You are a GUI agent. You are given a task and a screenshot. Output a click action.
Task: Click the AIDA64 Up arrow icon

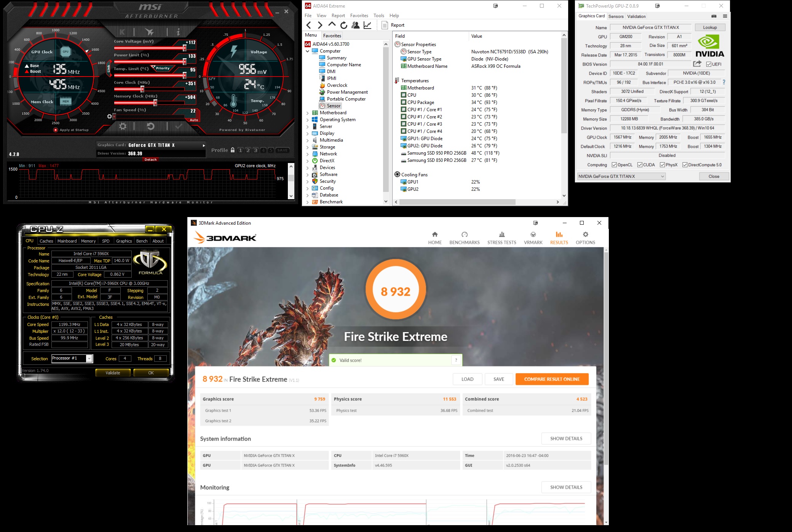332,25
